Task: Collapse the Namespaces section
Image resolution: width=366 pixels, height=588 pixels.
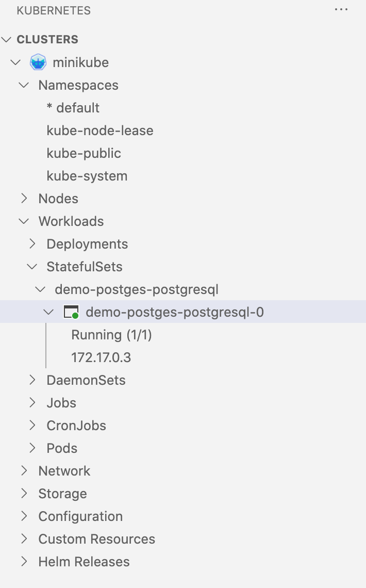Action: (24, 85)
